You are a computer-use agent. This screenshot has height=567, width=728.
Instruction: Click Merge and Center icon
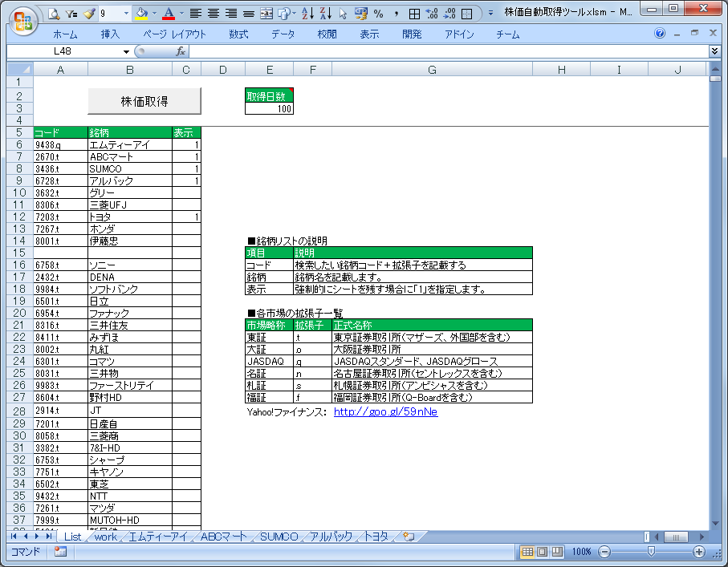click(x=266, y=14)
